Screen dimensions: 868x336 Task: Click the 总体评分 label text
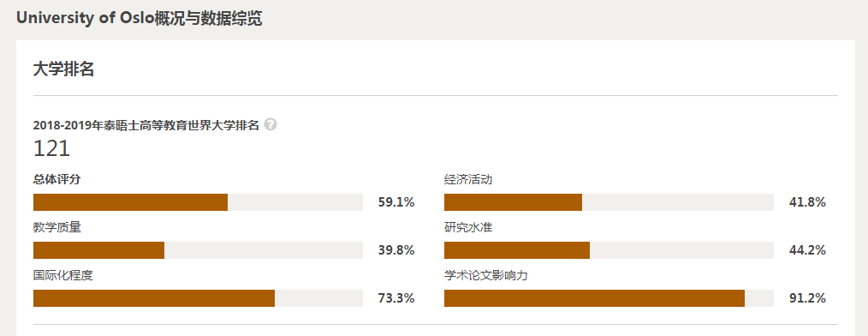(57, 180)
